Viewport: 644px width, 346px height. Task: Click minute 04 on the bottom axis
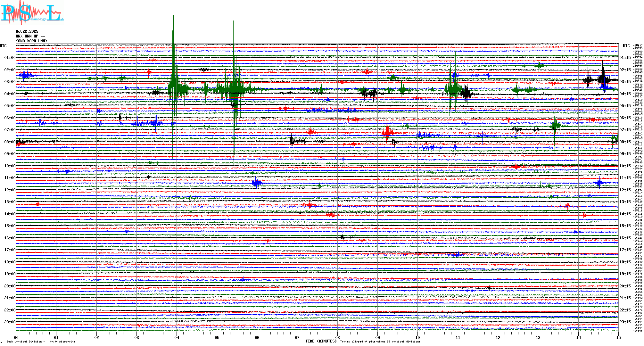tap(177, 337)
